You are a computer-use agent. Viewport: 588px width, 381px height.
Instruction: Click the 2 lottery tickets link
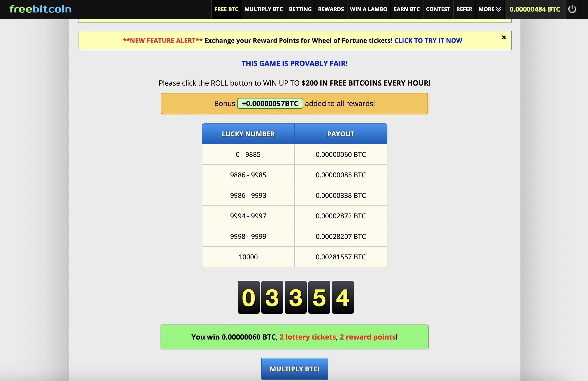coord(308,337)
